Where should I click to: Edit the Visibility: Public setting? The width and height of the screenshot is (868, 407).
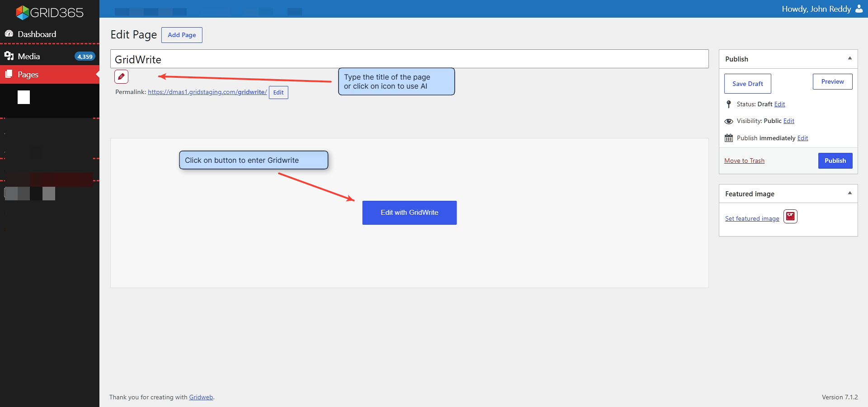pyautogui.click(x=789, y=121)
